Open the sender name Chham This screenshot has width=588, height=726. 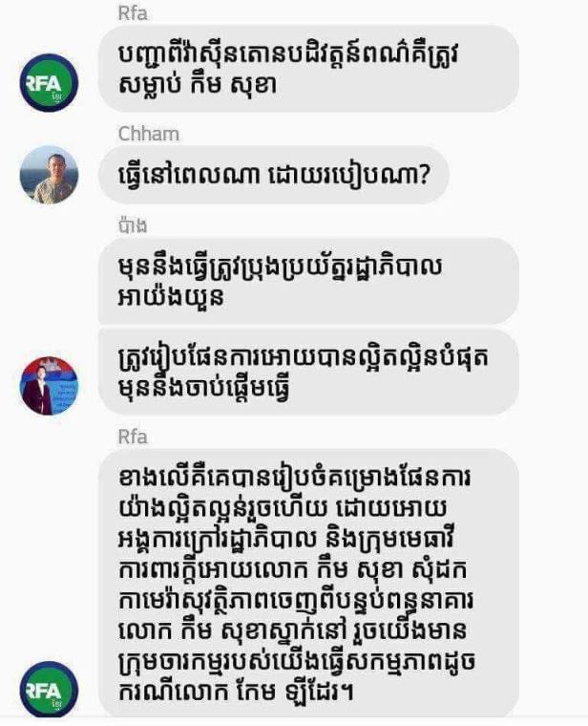point(149,134)
